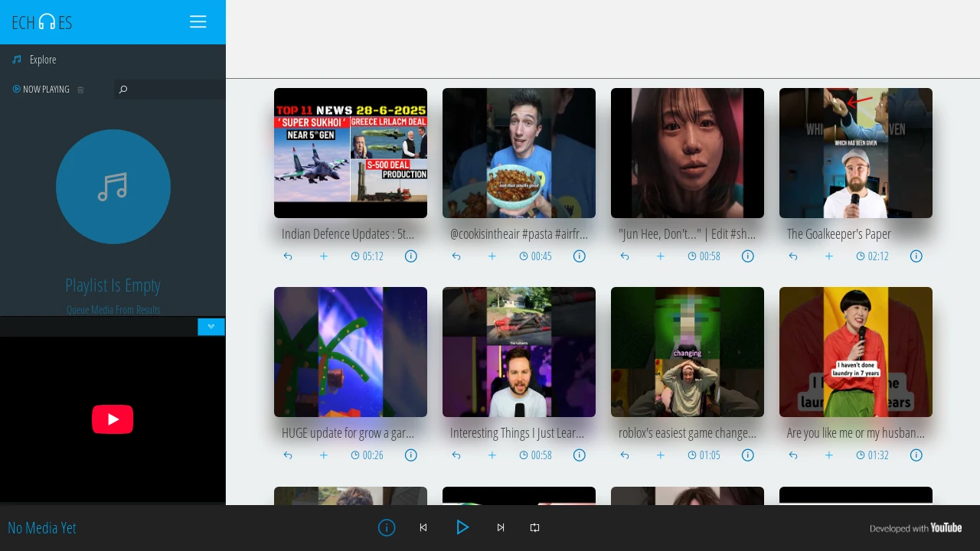Clear playlist with trash icon
Viewport: 980px width, 551px height.
tap(80, 90)
